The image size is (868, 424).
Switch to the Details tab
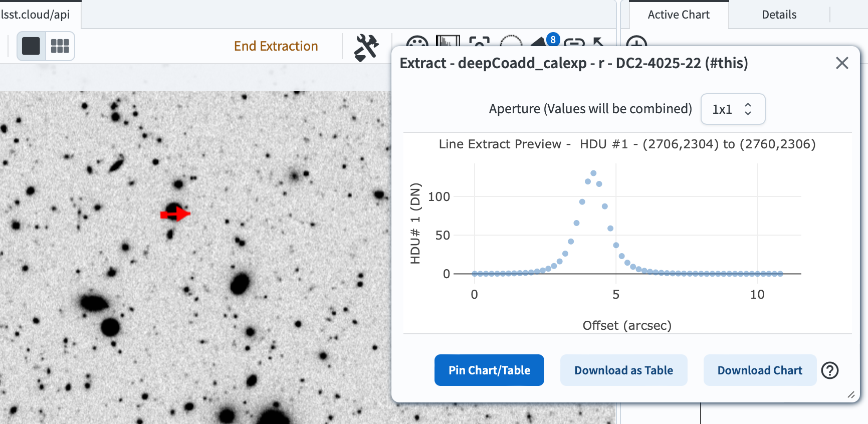point(779,15)
